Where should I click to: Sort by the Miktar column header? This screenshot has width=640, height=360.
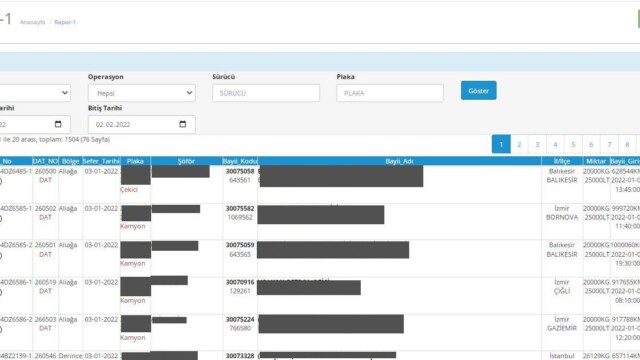[596, 161]
